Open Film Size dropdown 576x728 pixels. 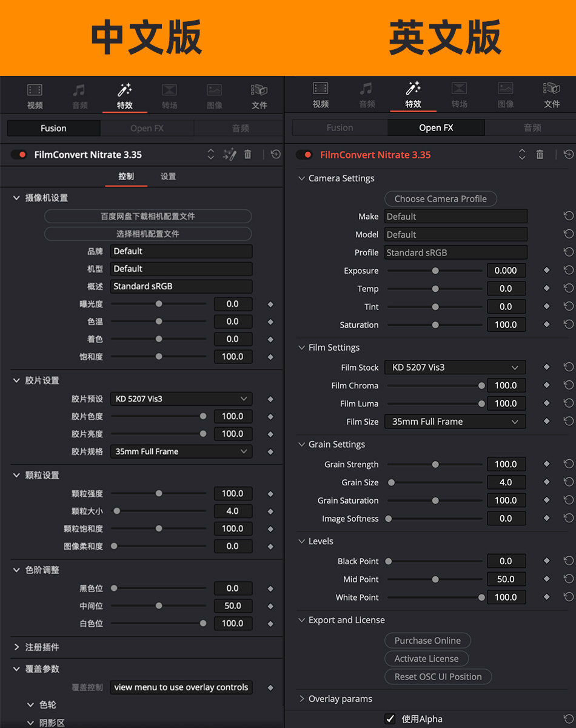coord(455,422)
